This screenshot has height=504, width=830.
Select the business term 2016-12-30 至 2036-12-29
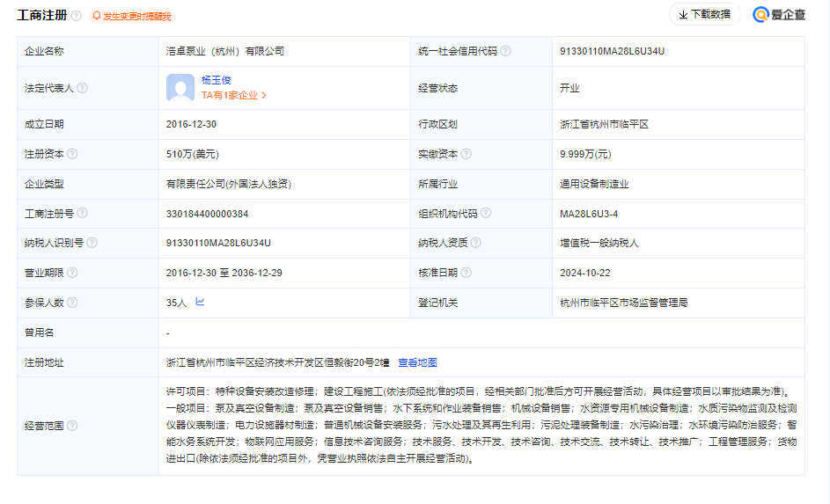tap(224, 273)
